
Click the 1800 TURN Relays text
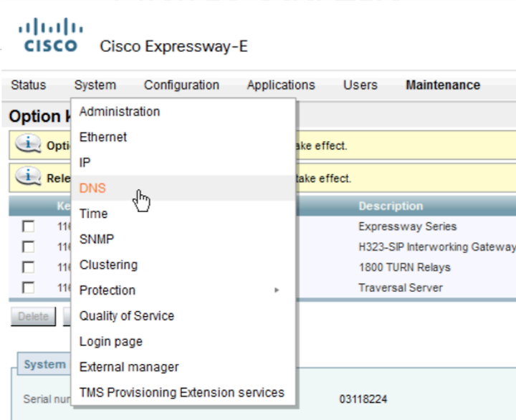(404, 267)
